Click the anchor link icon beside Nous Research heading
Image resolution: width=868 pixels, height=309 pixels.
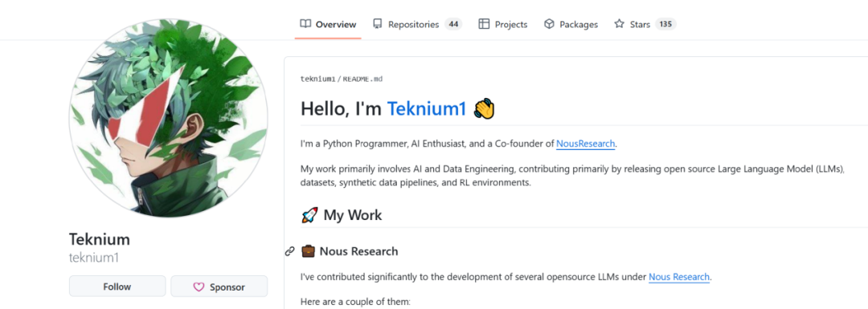click(289, 251)
